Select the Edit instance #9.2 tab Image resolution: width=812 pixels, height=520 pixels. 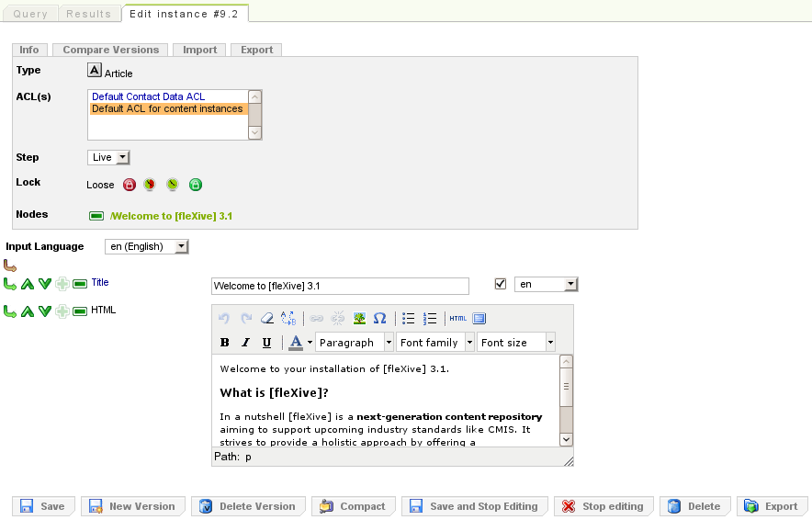point(185,14)
